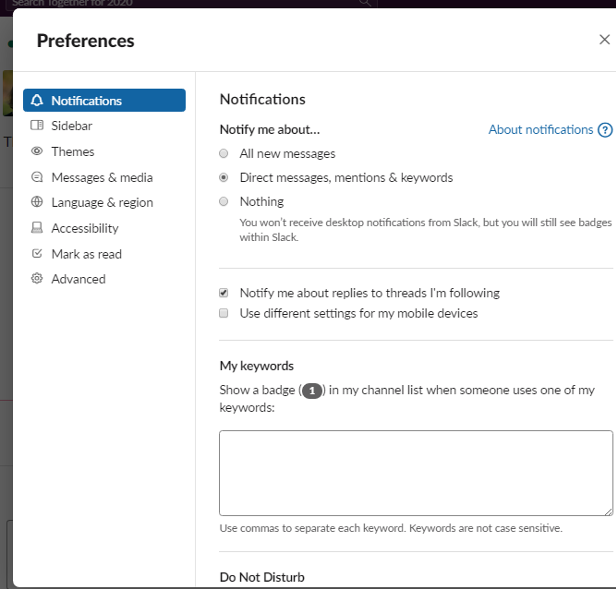Select Direct messages, mentions & keywords option
Viewport: 616px width, 589px height.
(224, 178)
